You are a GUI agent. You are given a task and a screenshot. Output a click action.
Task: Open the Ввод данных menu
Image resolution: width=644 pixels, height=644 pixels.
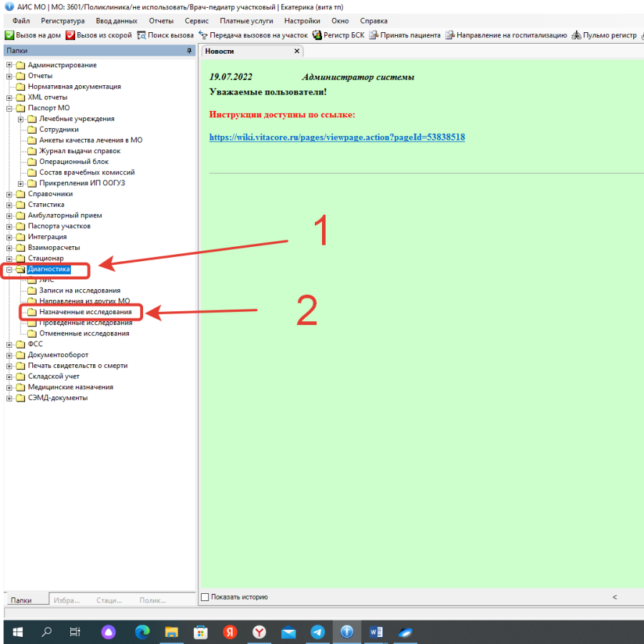(117, 21)
